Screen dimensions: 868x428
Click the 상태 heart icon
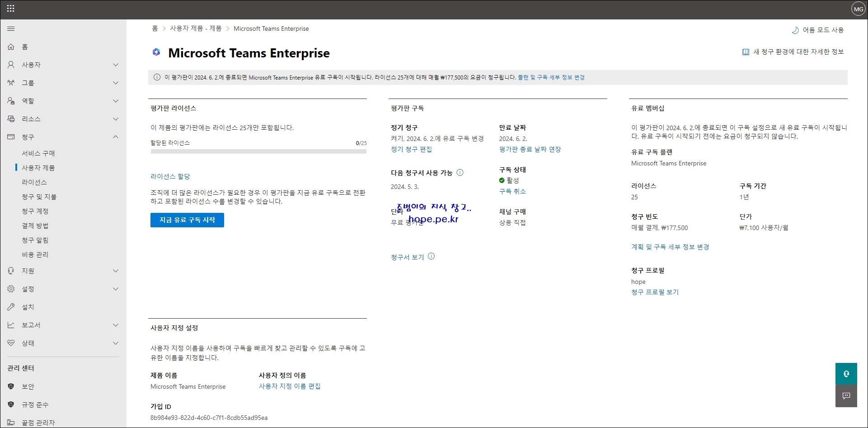point(11,343)
